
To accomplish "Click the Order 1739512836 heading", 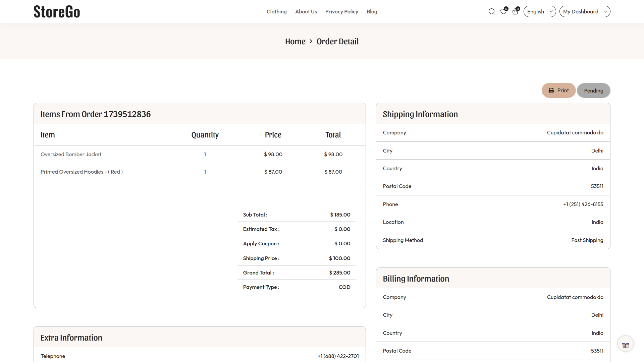I will pos(95,114).
